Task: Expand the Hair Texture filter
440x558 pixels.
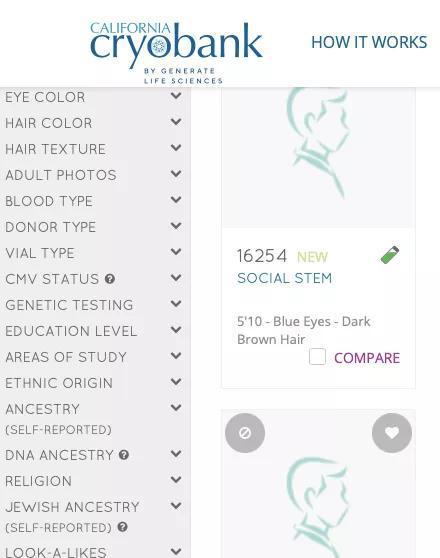Action: (93, 149)
